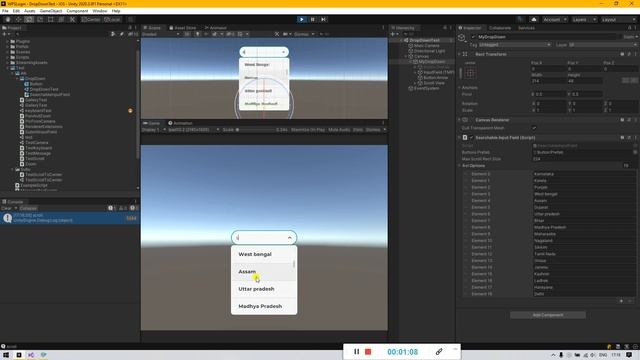Open the Game view resolution dropdown
The image size is (640, 360).
click(193, 130)
